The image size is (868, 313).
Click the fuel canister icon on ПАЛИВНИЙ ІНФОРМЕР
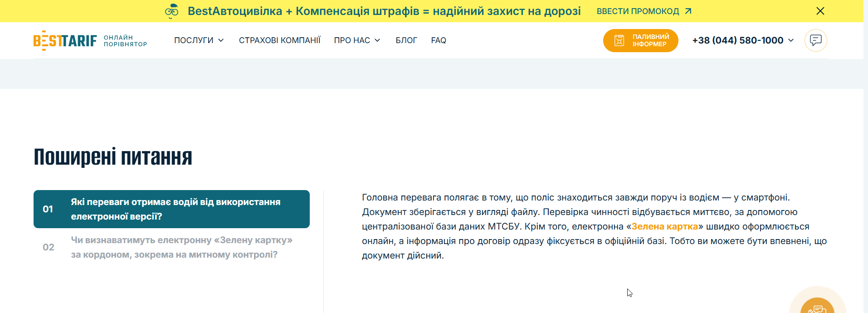tap(619, 40)
